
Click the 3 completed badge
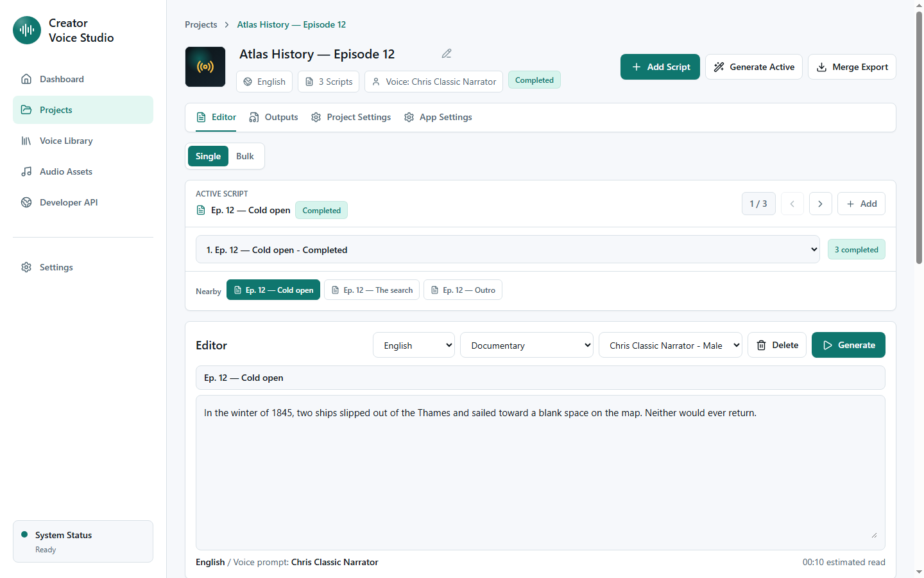(x=857, y=250)
